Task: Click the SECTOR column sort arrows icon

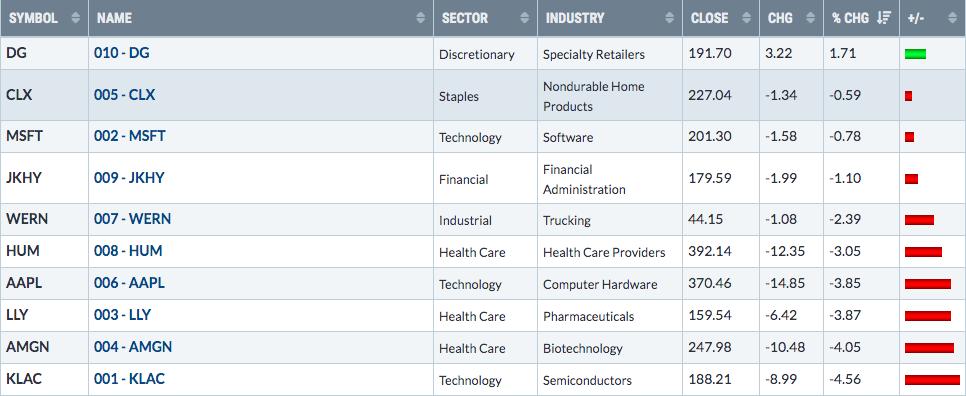Action: 525,18
